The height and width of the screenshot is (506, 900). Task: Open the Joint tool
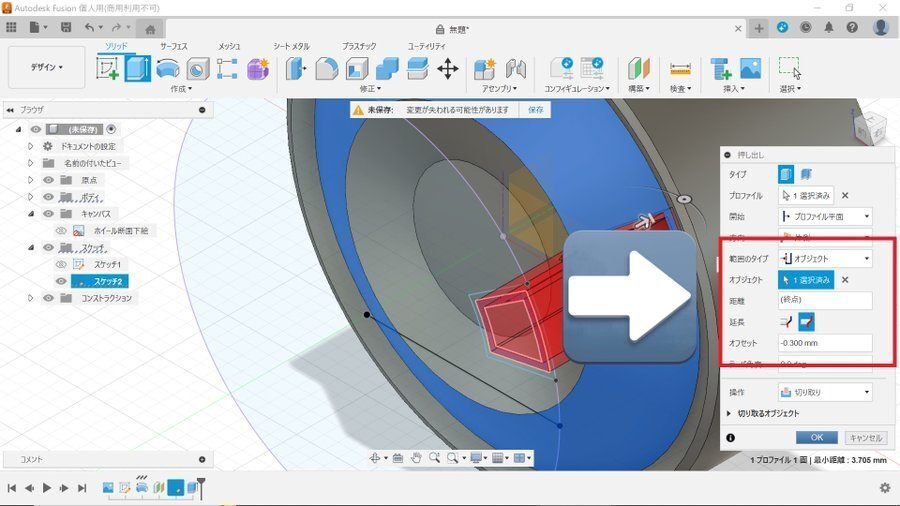pos(515,69)
